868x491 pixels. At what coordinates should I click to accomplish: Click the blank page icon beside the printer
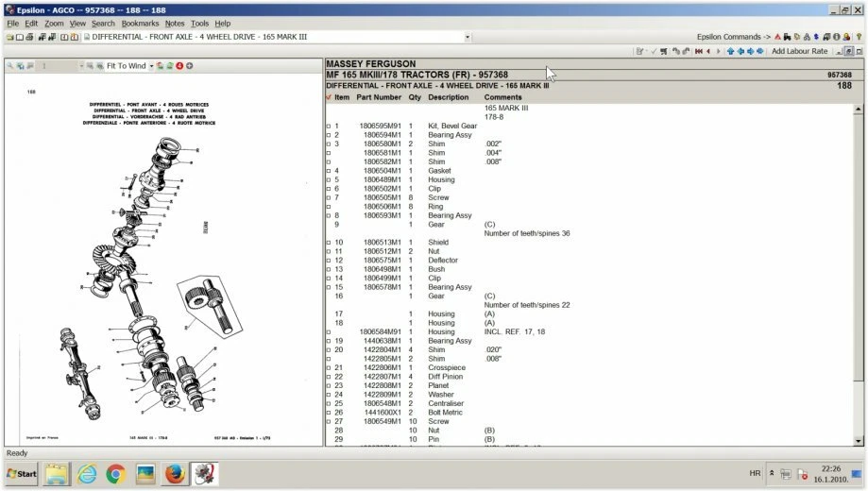[20, 37]
